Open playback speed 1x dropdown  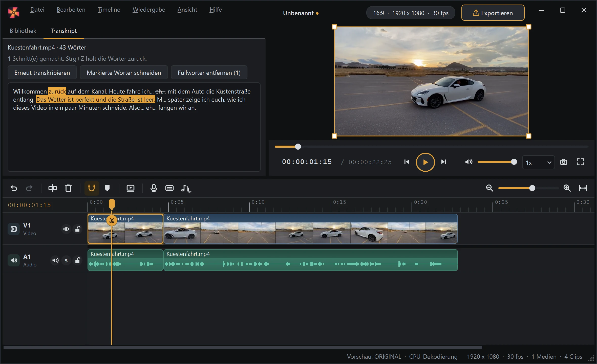pyautogui.click(x=538, y=162)
